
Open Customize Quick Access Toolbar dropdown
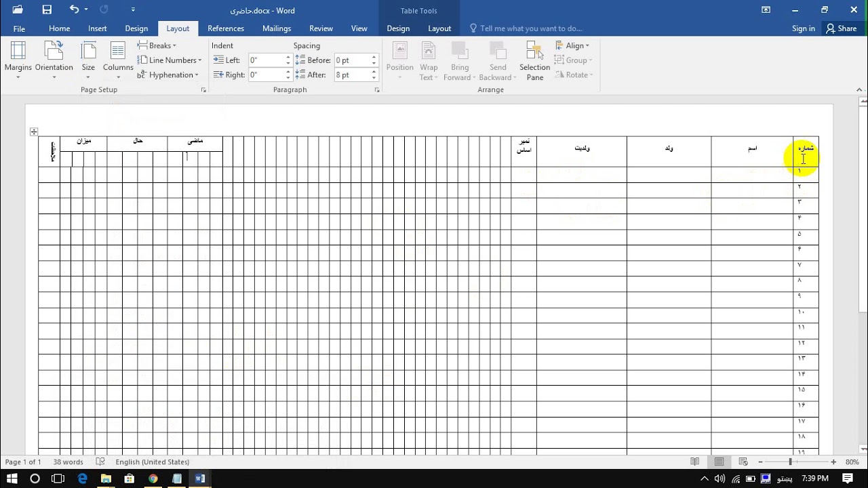click(133, 9)
